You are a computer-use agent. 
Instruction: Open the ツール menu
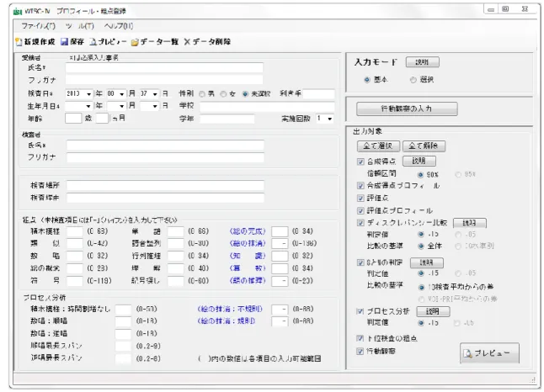[79, 26]
